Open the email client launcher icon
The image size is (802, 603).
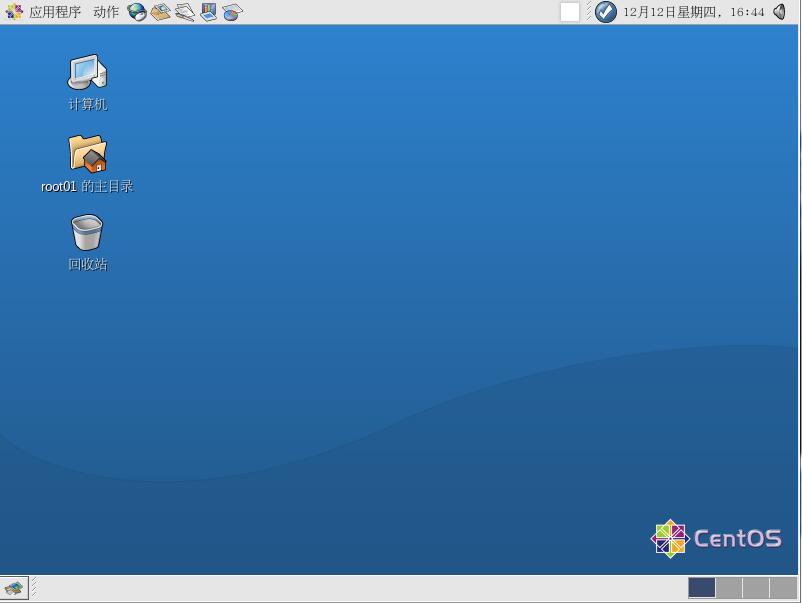(x=161, y=12)
